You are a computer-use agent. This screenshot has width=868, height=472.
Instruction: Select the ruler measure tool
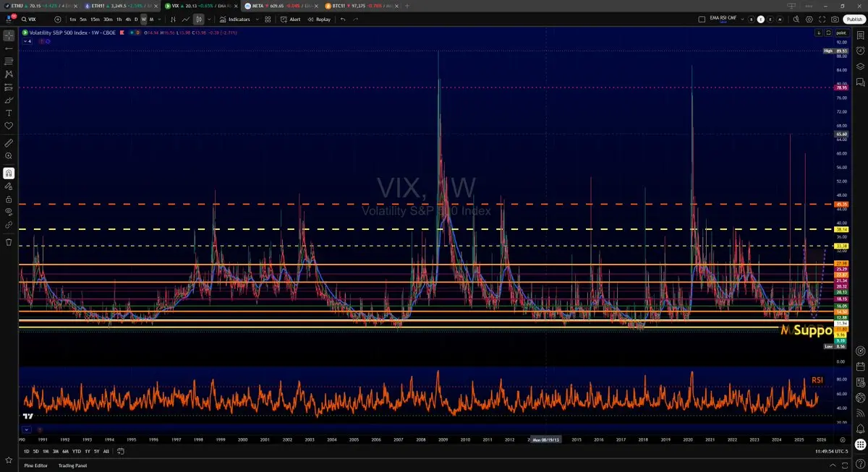point(9,143)
